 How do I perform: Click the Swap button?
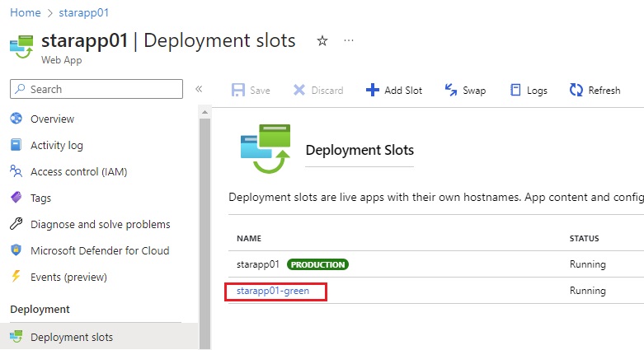465,90
